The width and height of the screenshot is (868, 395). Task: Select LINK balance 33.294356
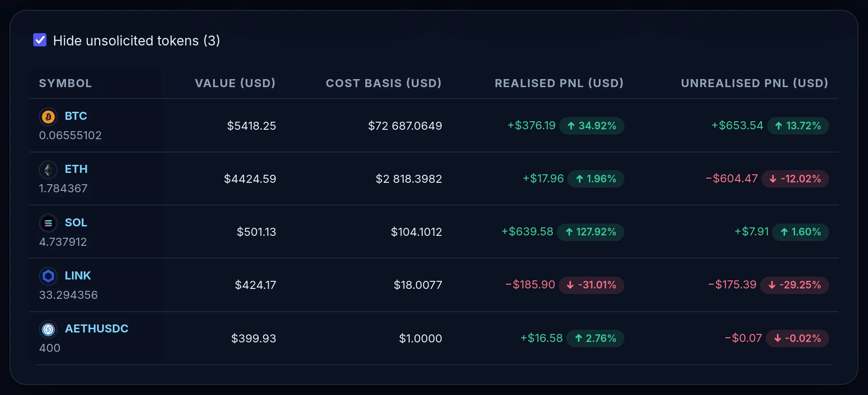(x=68, y=295)
